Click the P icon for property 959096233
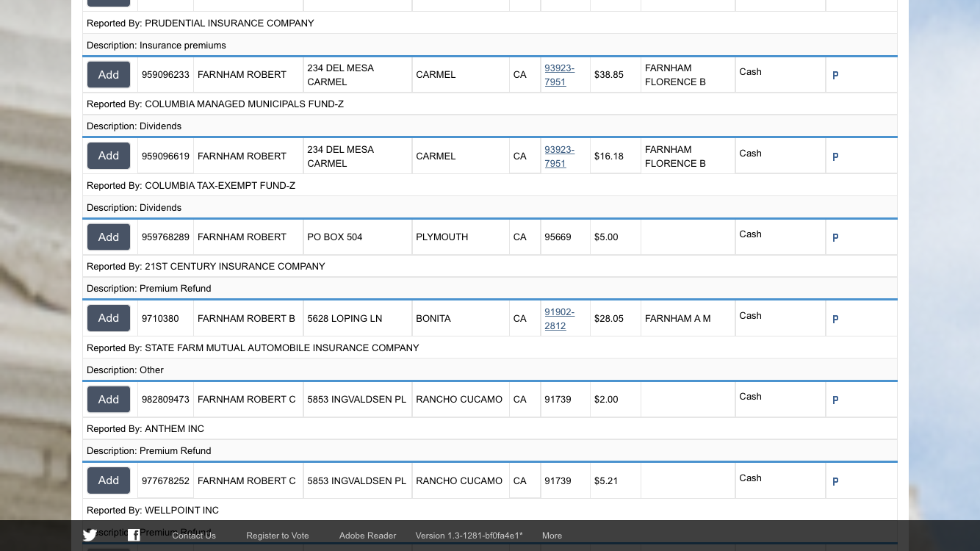The image size is (980, 551). (x=835, y=75)
